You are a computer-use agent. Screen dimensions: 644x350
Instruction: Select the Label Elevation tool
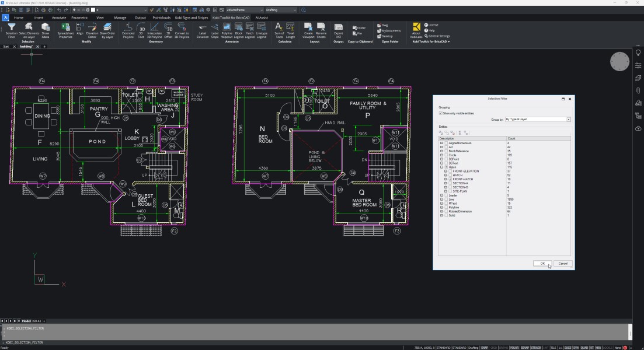[203, 31]
